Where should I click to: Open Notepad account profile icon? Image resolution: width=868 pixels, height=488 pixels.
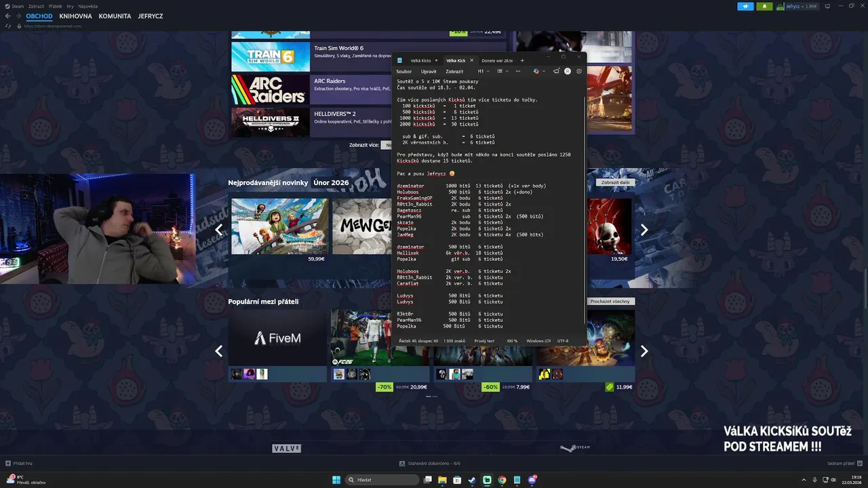pyautogui.click(x=568, y=71)
